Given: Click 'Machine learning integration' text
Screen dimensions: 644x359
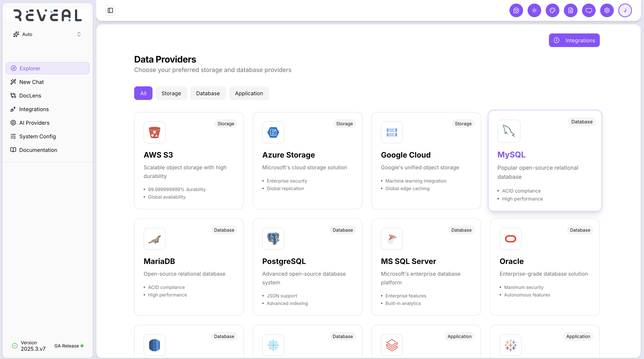Looking at the screenshot, I should 416,181.
